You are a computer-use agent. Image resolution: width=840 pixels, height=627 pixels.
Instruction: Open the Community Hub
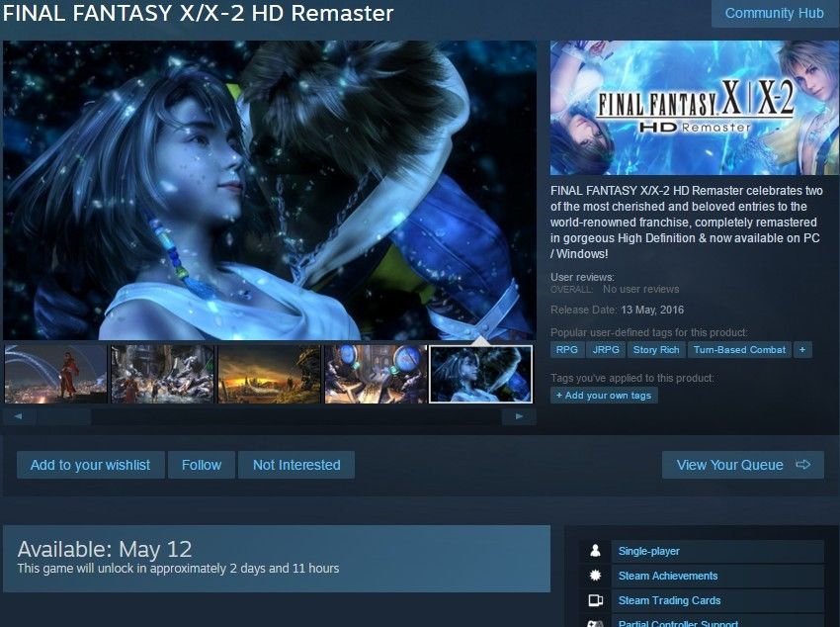point(774,14)
